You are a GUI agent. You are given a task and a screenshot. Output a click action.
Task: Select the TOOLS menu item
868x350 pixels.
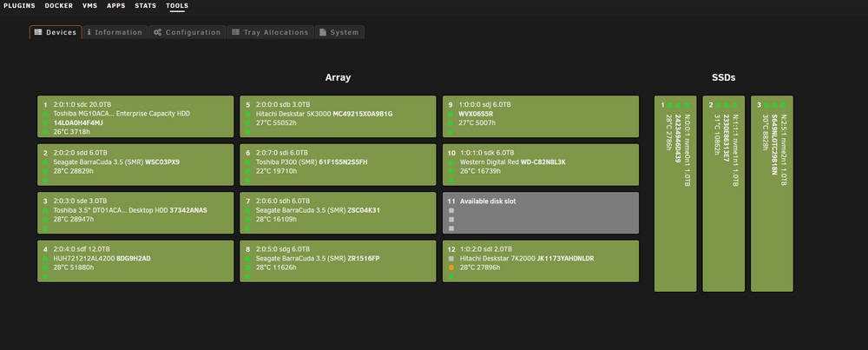click(177, 5)
